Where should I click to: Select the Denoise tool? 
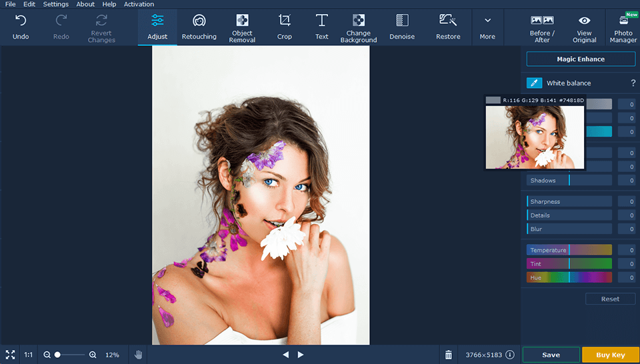coord(402,26)
